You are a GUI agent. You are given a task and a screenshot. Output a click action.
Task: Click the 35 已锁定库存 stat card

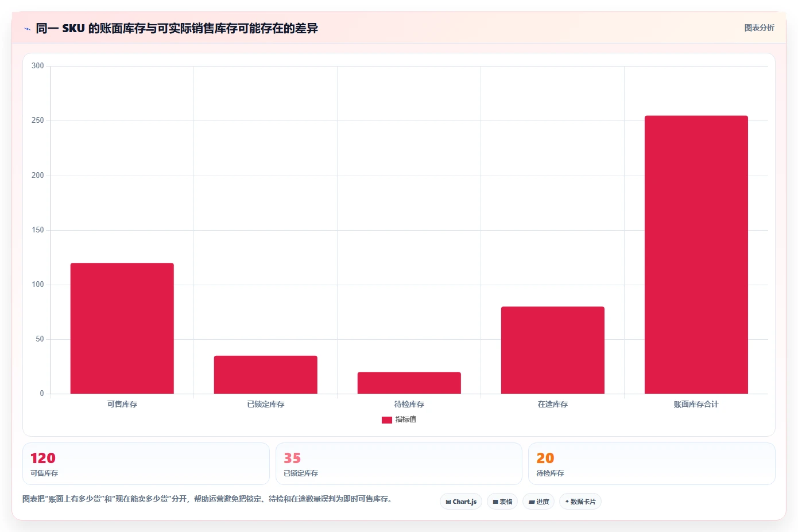tap(399, 464)
